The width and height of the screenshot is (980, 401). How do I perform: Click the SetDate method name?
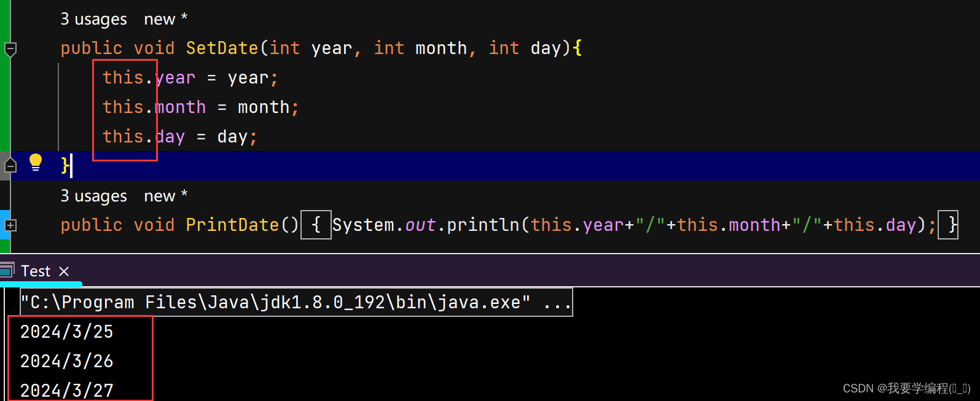(x=222, y=48)
